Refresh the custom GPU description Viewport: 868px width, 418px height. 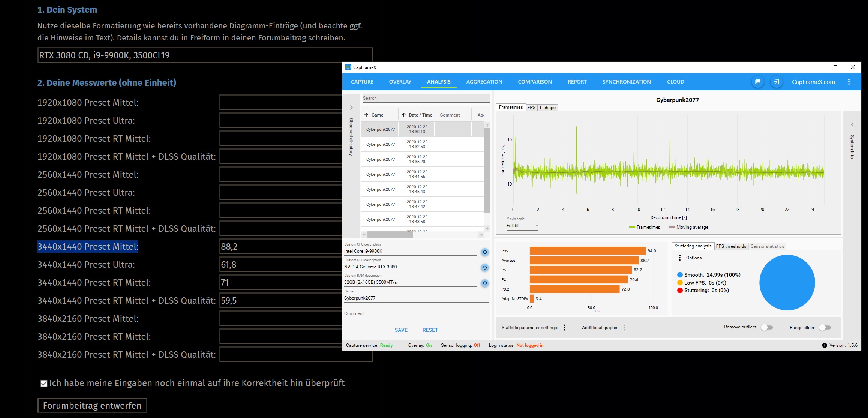click(x=484, y=267)
